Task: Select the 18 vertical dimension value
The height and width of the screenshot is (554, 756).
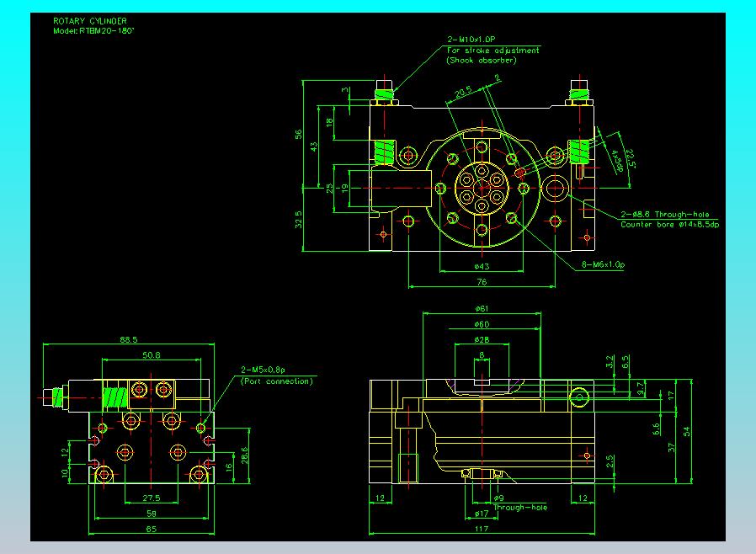Action: click(x=330, y=122)
